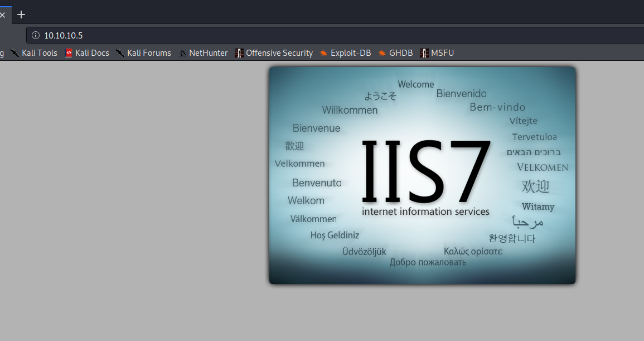Click the 'Hoş Geldiniz' text in image

[x=335, y=235]
